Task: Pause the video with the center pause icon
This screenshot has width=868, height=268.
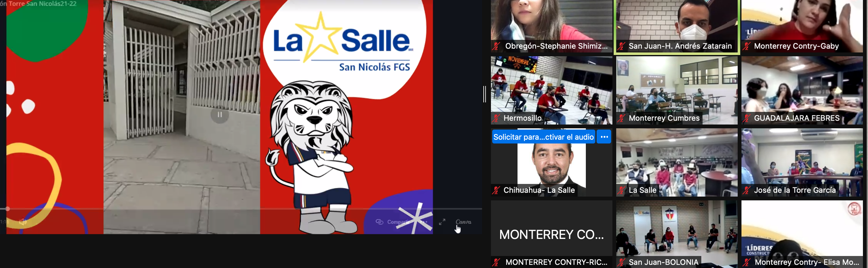Action: [219, 114]
